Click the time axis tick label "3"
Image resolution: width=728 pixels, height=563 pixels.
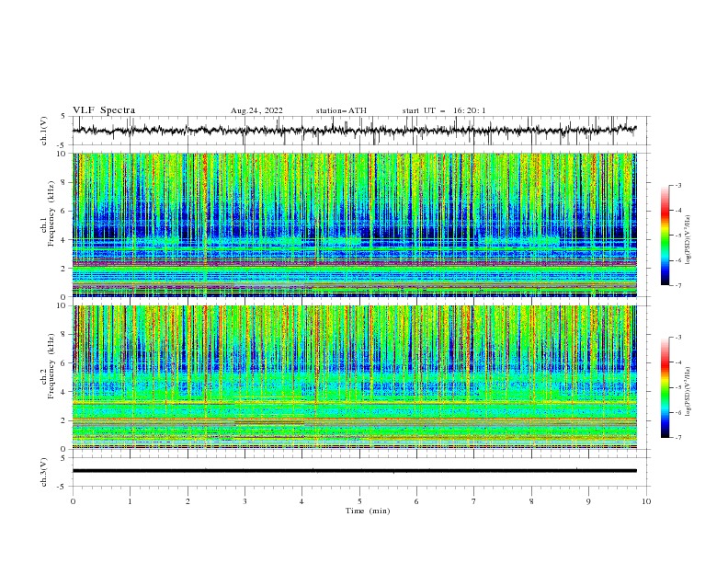pos(245,501)
